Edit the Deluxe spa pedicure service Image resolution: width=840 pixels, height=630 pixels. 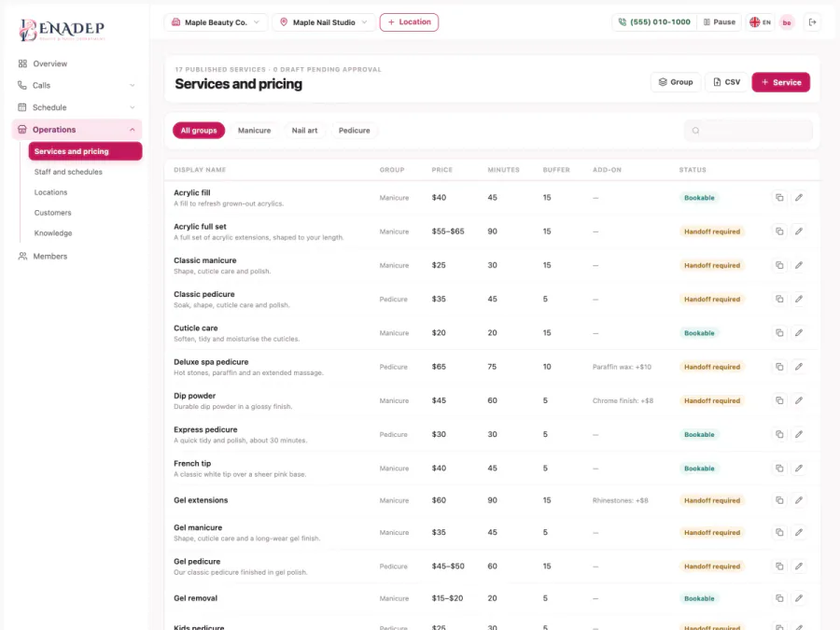point(799,367)
